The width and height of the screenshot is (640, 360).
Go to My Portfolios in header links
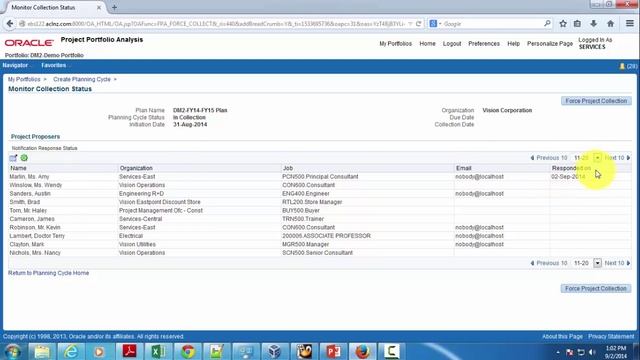[x=396, y=44]
